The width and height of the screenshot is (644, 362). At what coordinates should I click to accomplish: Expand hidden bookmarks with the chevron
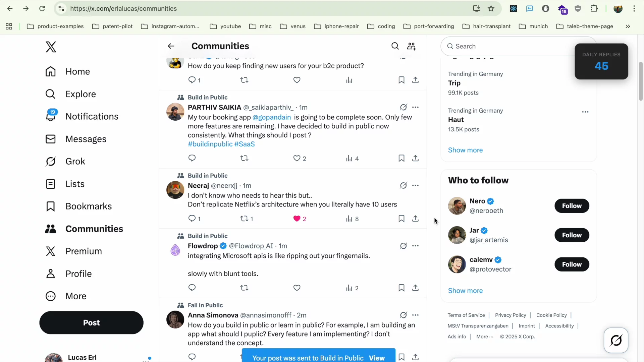[x=628, y=26]
